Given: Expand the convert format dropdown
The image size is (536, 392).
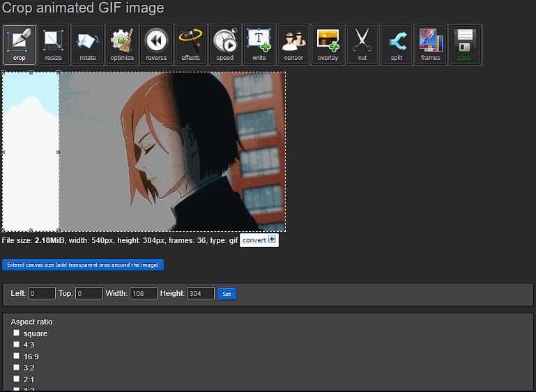Looking at the screenshot, I should [x=259, y=240].
